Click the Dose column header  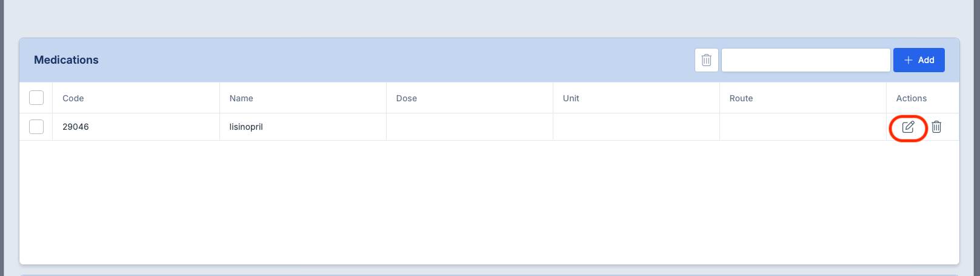407,98
